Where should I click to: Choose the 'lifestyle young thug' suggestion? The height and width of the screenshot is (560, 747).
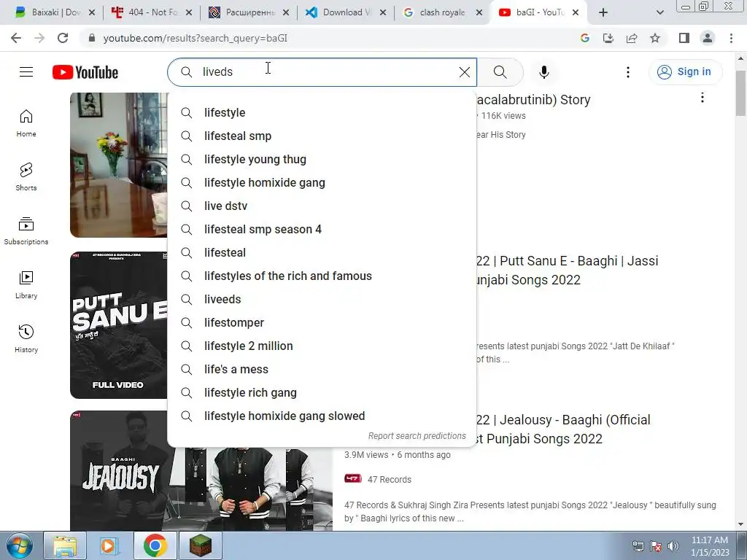[322, 159]
